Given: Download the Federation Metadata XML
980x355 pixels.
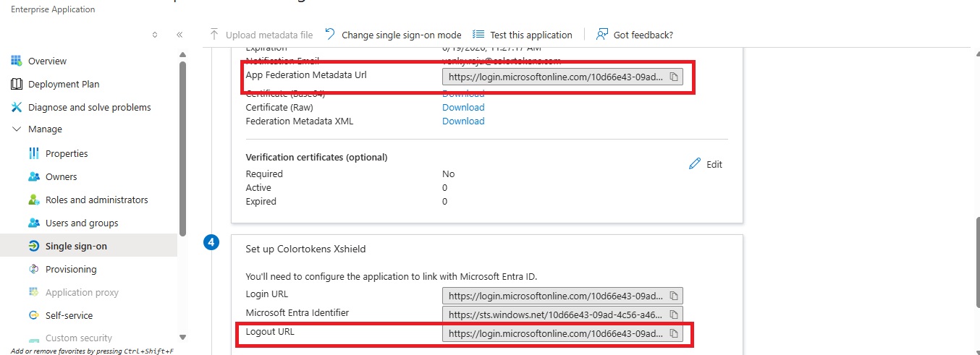Looking at the screenshot, I should pyautogui.click(x=463, y=121).
